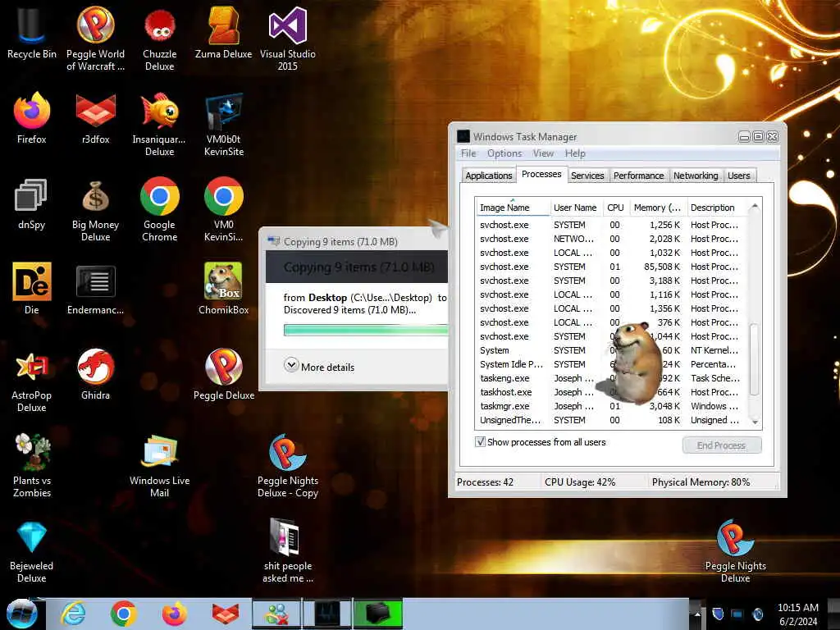Open the View menu in Task Manager
Viewport: 840px width, 630px height.
(543, 153)
